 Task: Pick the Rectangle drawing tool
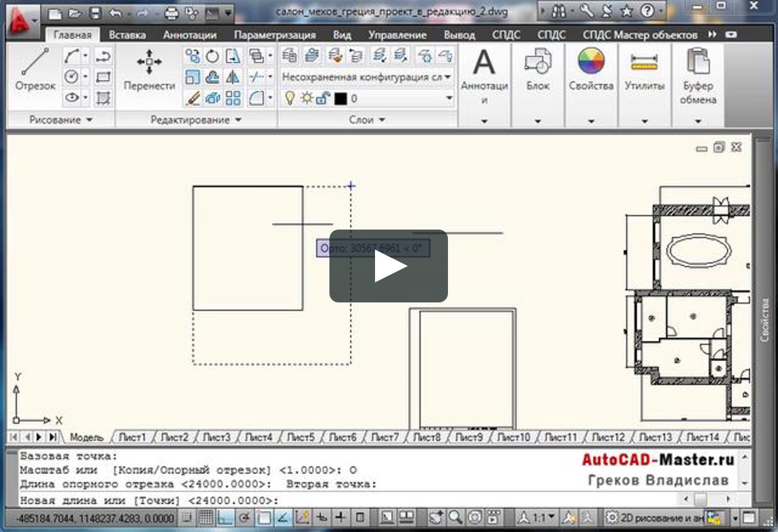(x=103, y=77)
